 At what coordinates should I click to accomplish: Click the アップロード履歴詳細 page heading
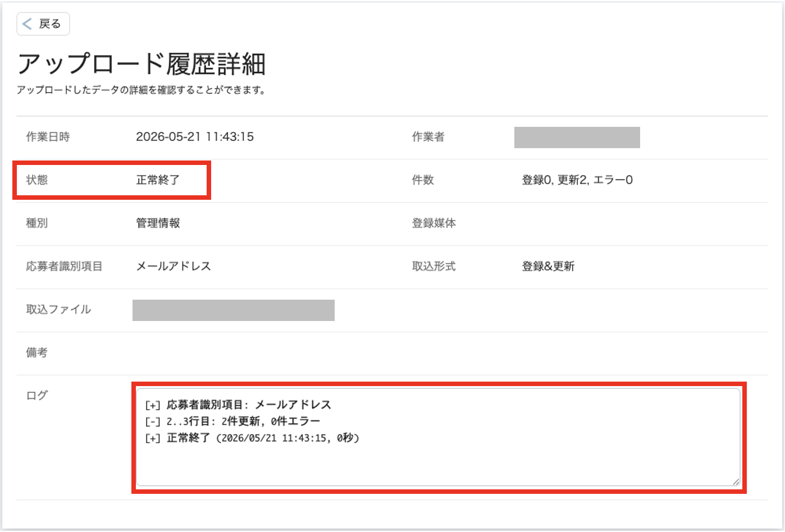click(142, 64)
